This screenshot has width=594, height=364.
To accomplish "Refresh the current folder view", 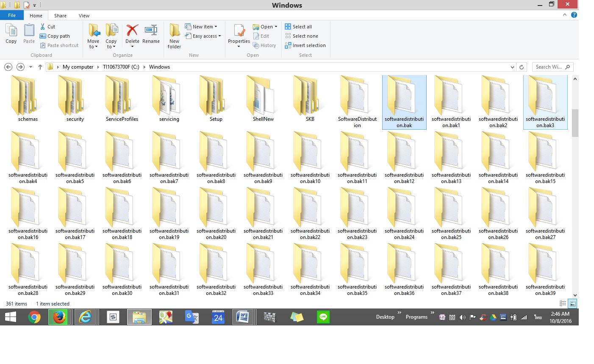I will pyautogui.click(x=522, y=67).
